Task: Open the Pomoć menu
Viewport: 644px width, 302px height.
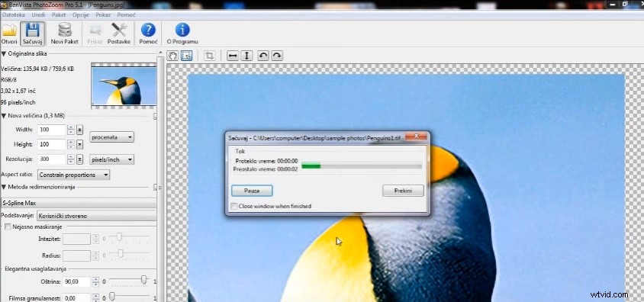Action: (126, 14)
